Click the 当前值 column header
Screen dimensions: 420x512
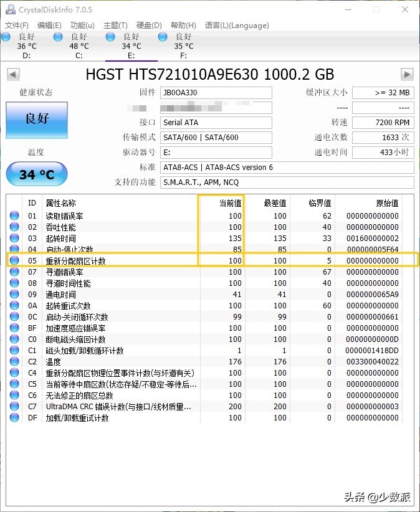coord(230,203)
